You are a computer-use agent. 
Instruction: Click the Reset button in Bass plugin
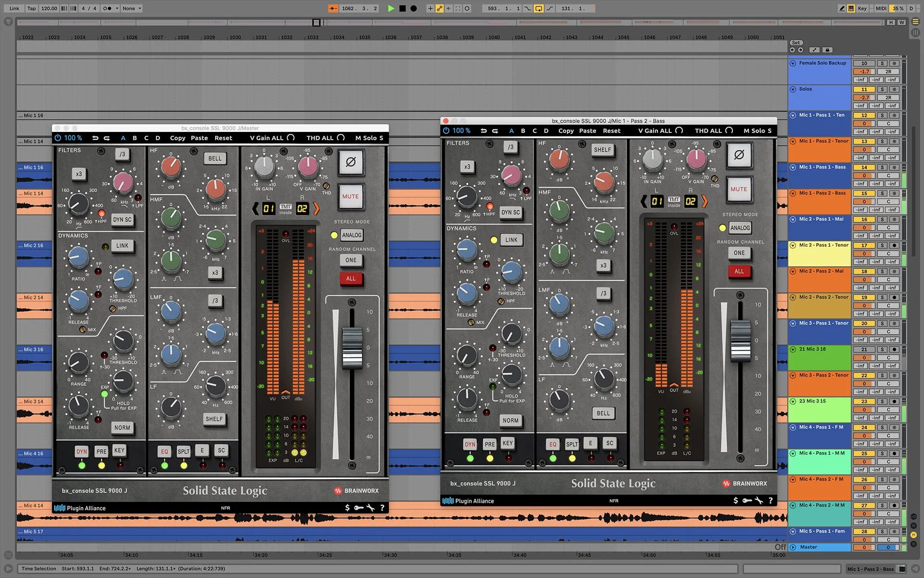point(612,131)
